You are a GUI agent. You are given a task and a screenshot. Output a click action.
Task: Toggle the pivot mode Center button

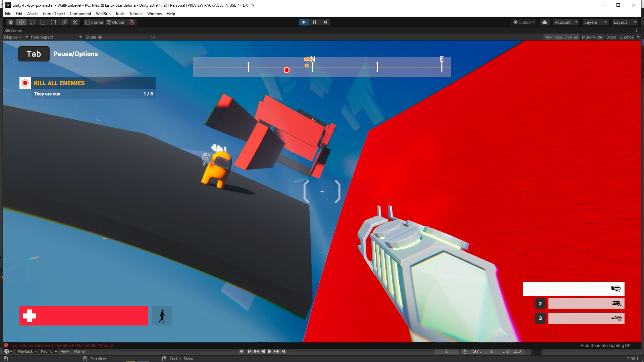tap(94, 22)
